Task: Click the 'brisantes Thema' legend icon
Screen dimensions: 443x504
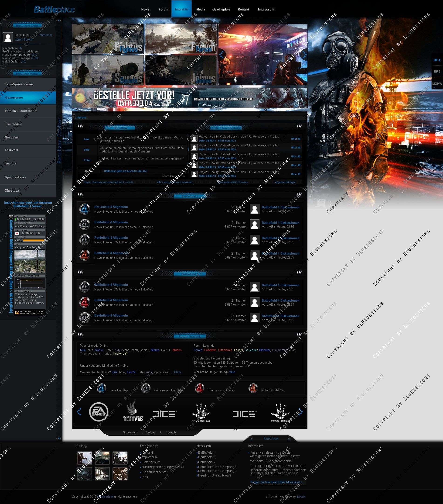Action: click(253, 388)
